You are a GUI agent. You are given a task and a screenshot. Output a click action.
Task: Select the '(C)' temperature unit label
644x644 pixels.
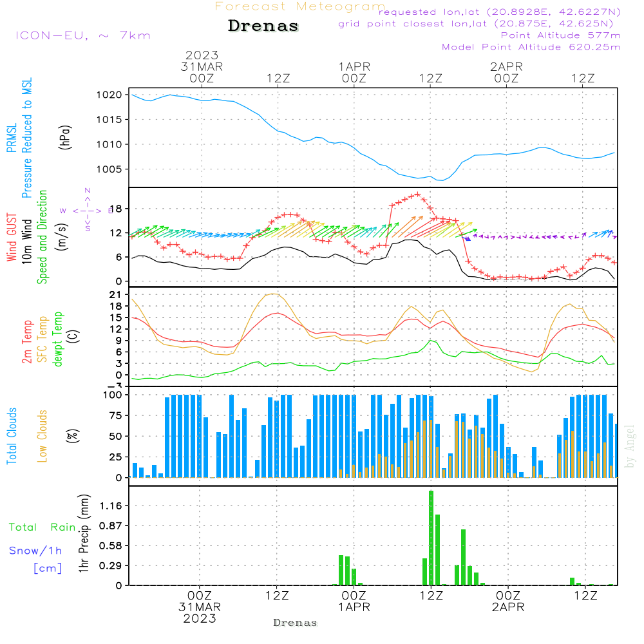click(x=73, y=336)
